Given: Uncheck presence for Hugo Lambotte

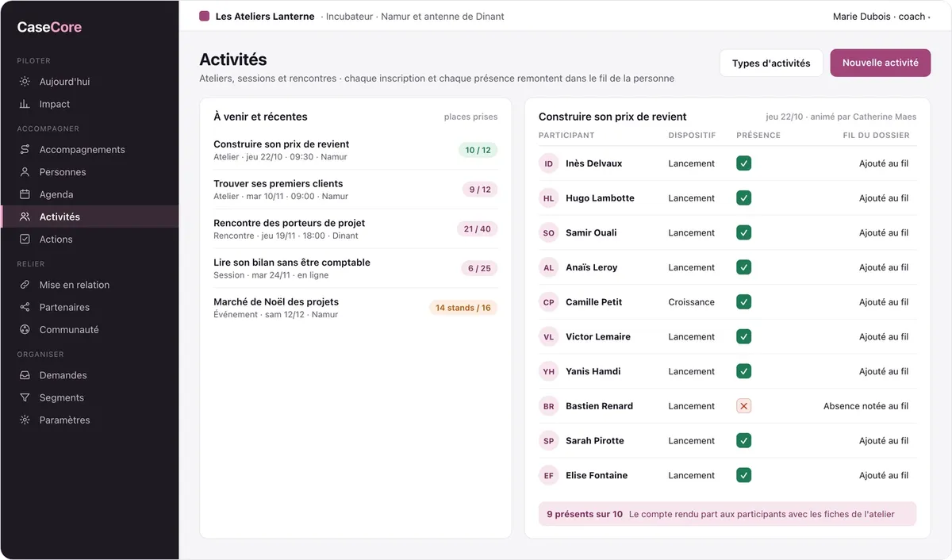Looking at the screenshot, I should coord(743,198).
